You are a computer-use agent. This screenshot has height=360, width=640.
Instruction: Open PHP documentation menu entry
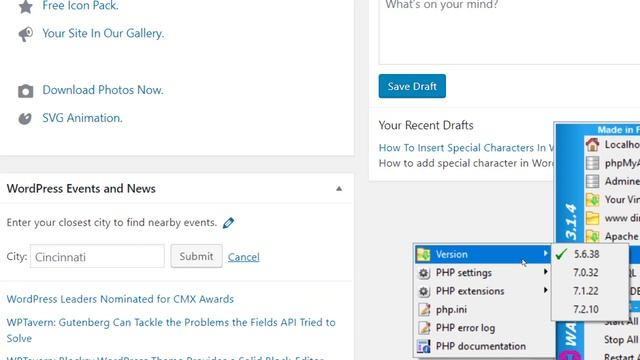coord(483,346)
